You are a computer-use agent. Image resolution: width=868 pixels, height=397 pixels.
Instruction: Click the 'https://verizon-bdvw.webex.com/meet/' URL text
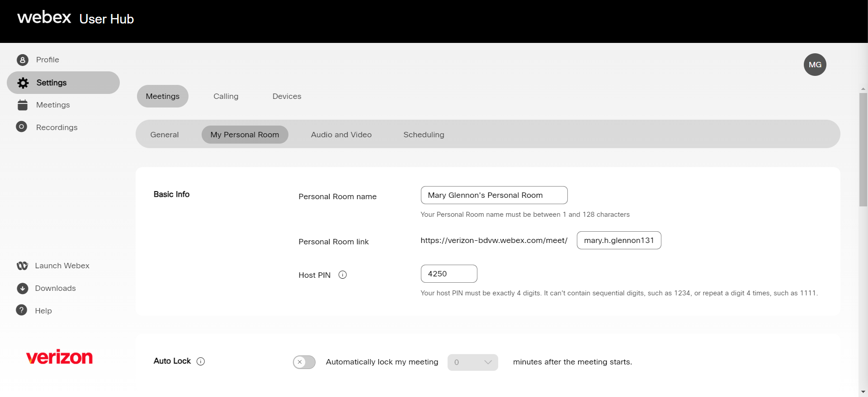(x=494, y=240)
